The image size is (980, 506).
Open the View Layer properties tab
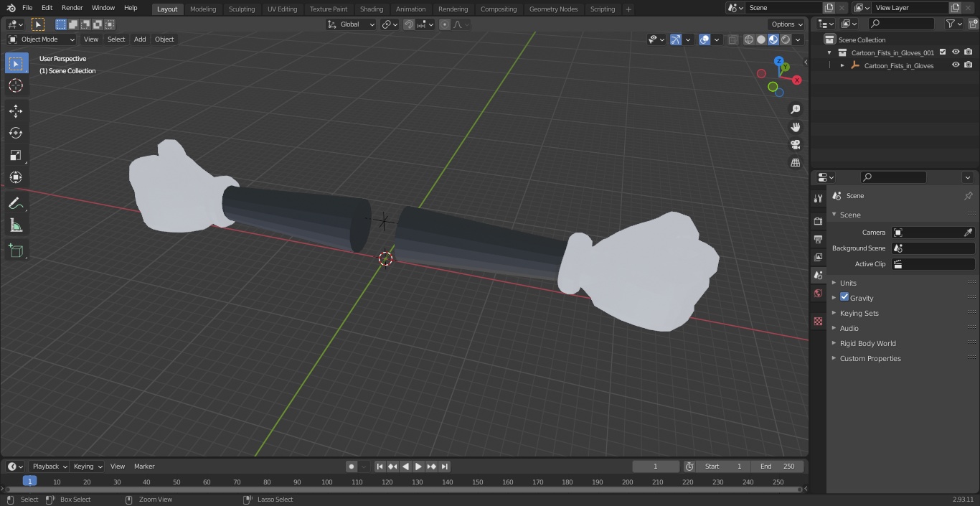coord(818,257)
